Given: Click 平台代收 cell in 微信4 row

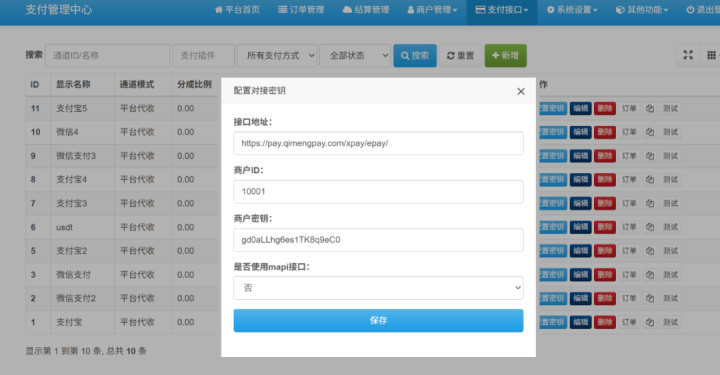Looking at the screenshot, I should tap(143, 132).
